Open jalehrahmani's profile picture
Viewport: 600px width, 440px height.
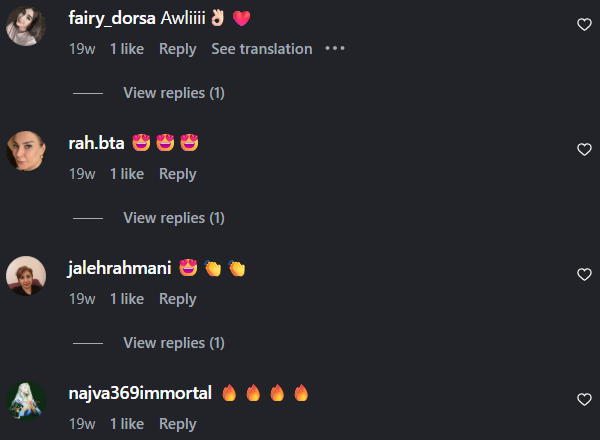coord(26,276)
